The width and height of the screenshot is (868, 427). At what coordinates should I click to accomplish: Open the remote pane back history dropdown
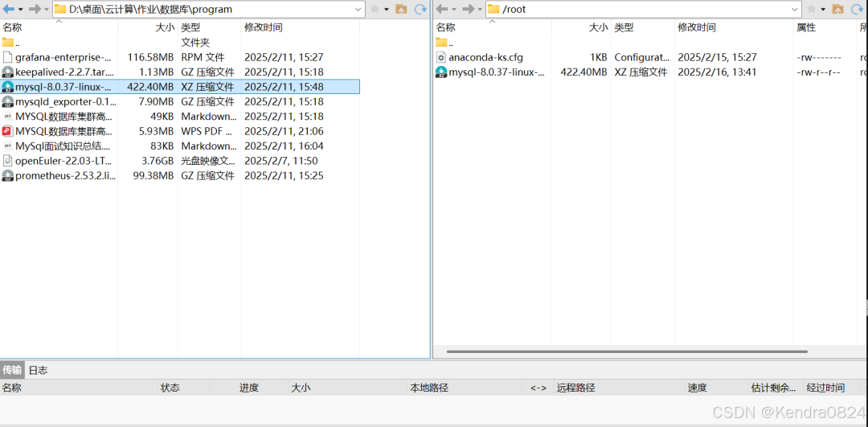point(454,10)
